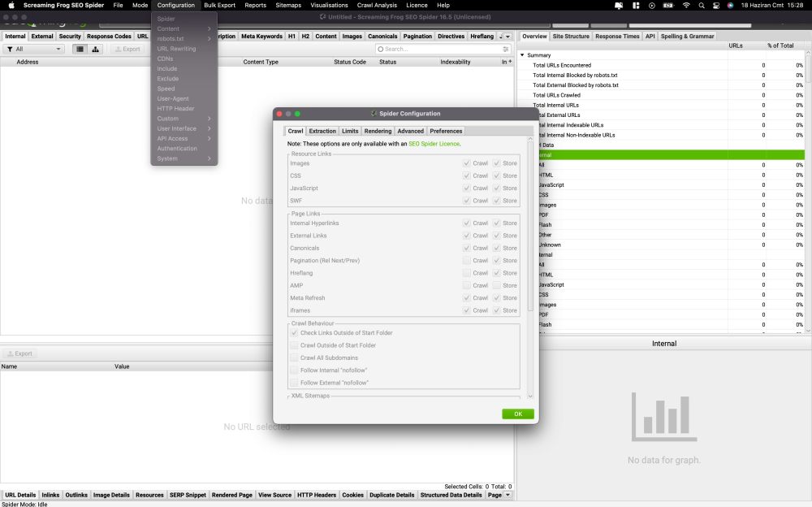Toggle CSS Store checkbox

click(x=497, y=175)
